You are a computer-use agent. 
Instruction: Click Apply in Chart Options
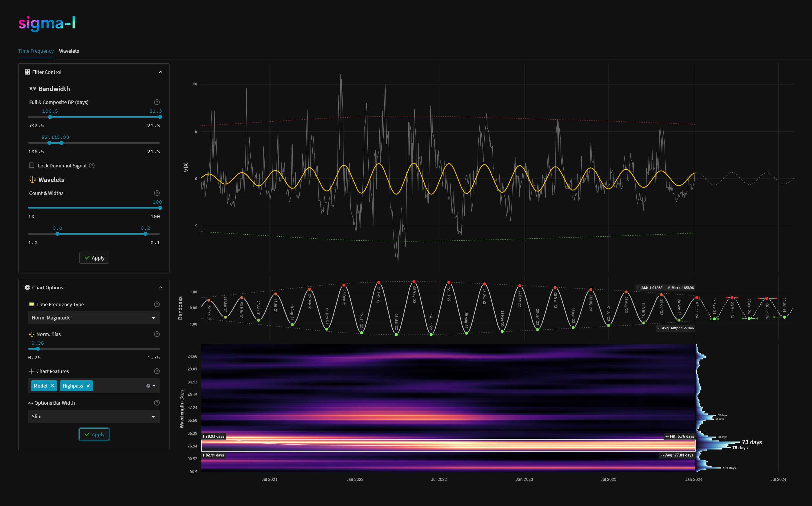(94, 434)
